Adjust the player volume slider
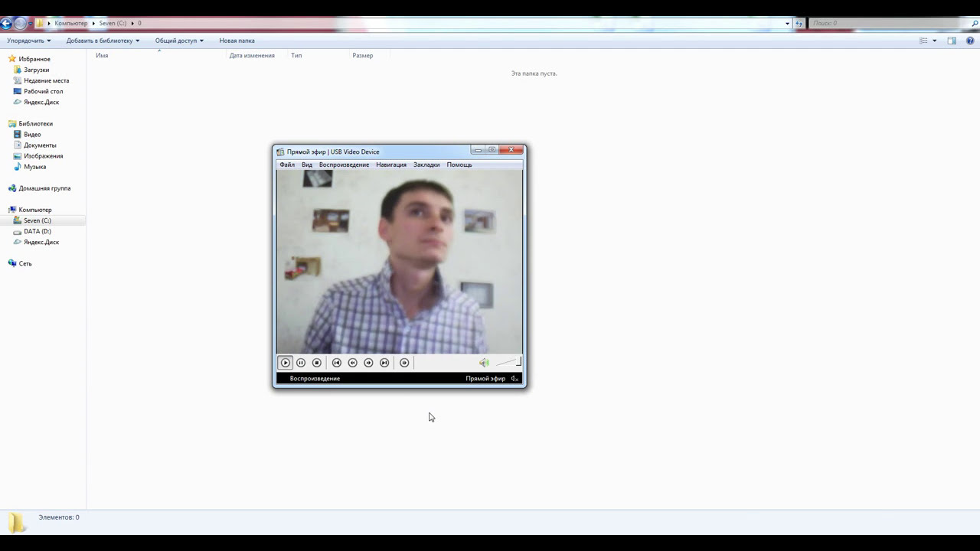This screenshot has height=551, width=980. (x=508, y=363)
